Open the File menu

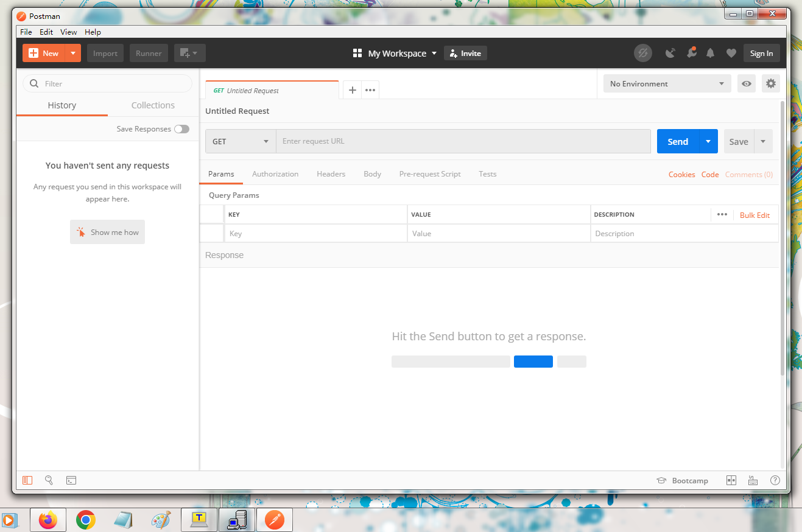click(26, 32)
